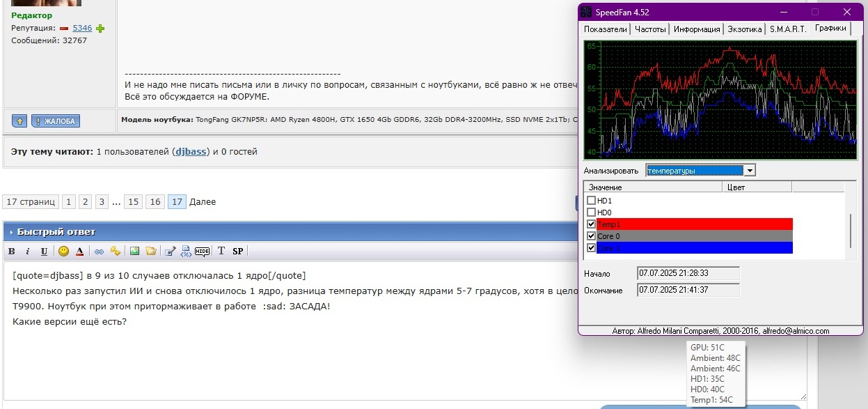This screenshot has width=868, height=409.
Task: Go to forum page 3
Action: click(x=102, y=202)
